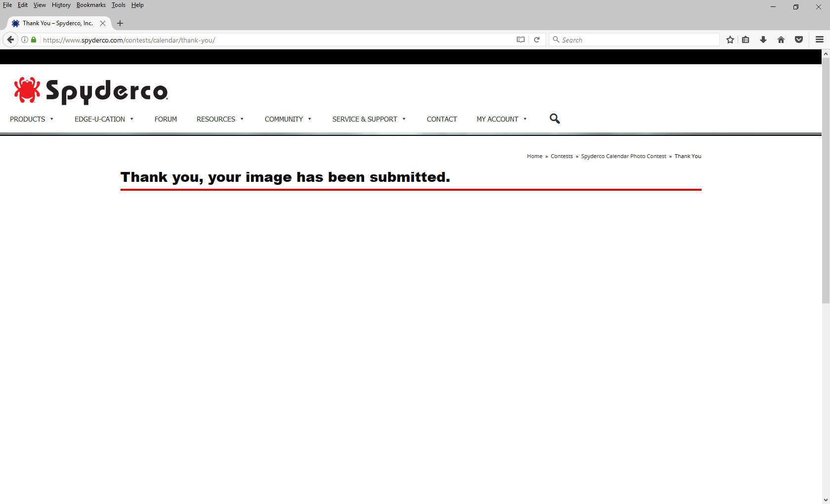
Task: Click the site search magnifier icon
Action: pyautogui.click(x=554, y=119)
